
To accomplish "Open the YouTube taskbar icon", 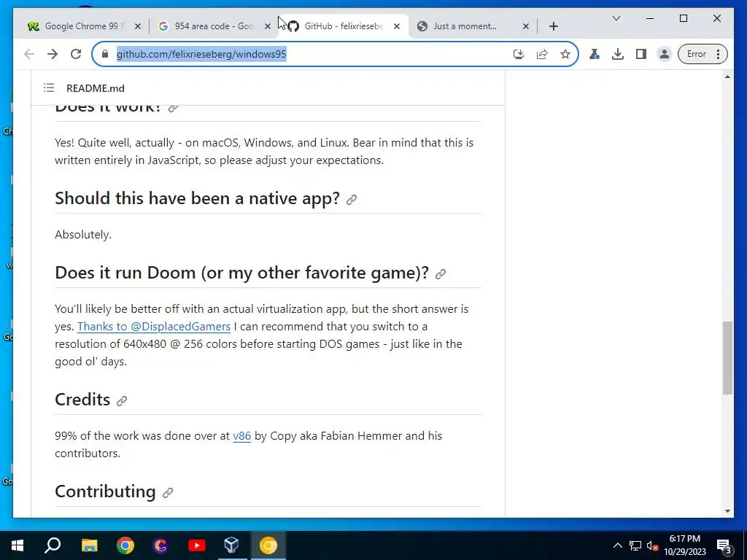I will (x=197, y=545).
